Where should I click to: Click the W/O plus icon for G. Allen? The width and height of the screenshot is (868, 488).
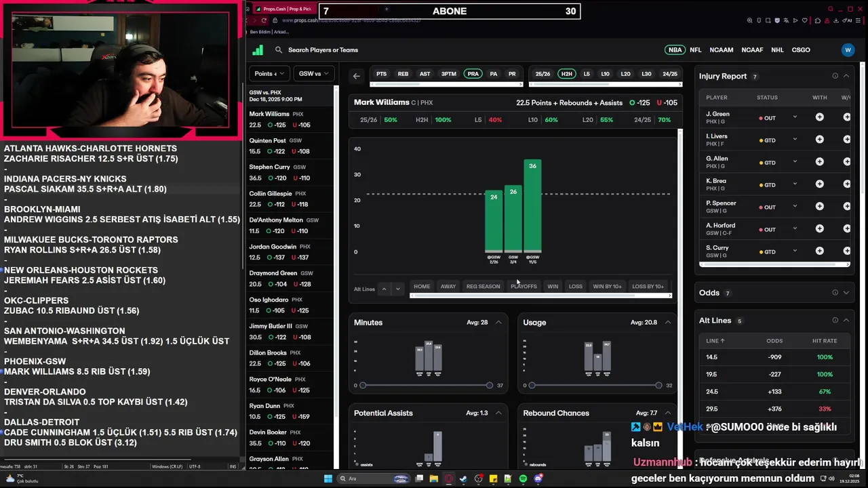pyautogui.click(x=847, y=162)
